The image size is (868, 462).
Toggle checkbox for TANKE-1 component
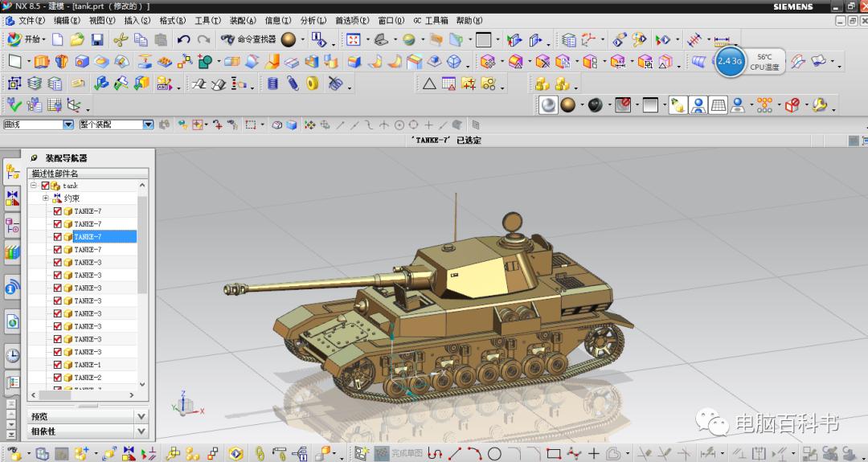pyautogui.click(x=58, y=365)
